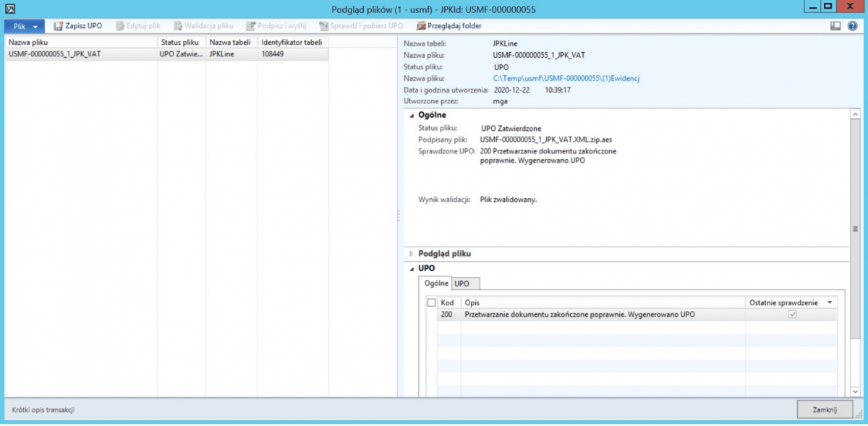Open the Plik menu dropdown arrow

34,25
